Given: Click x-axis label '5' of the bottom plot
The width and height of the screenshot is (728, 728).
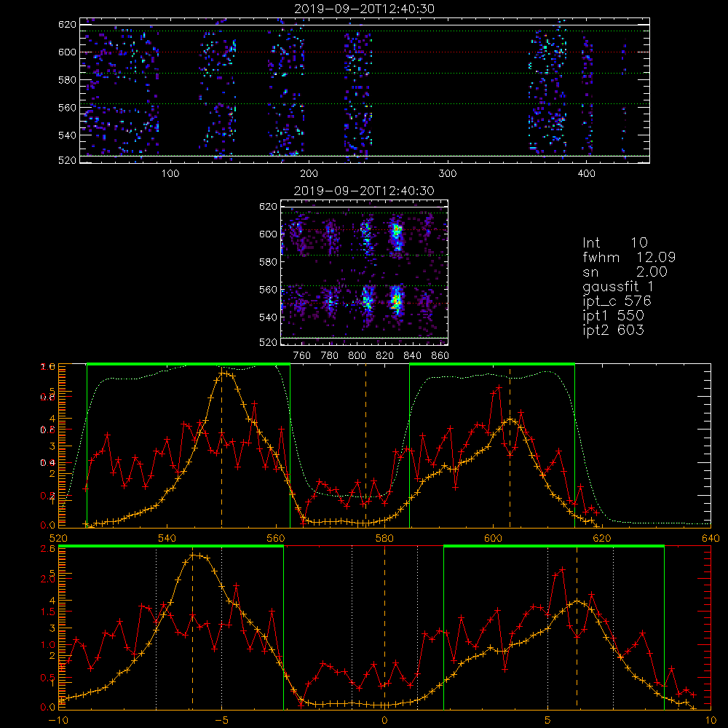Looking at the screenshot, I should point(548,721).
